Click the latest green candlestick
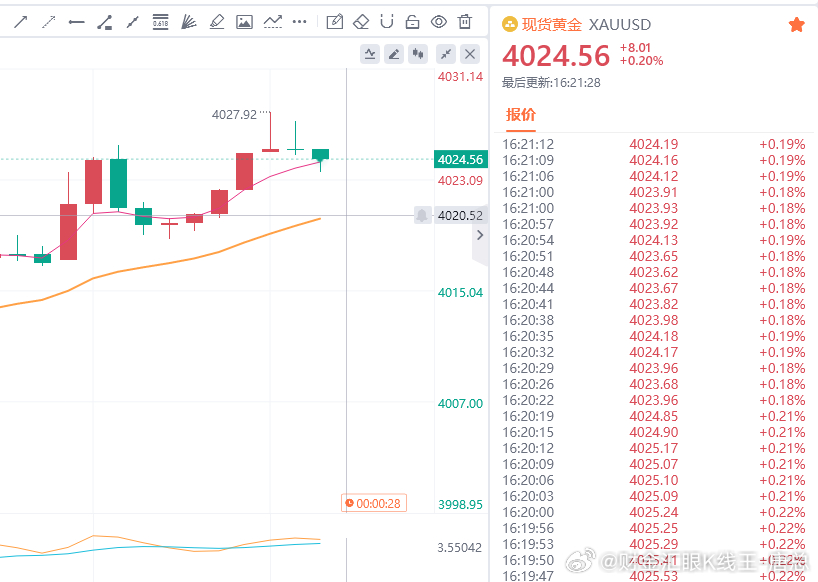The width and height of the screenshot is (818, 582). tap(320, 154)
